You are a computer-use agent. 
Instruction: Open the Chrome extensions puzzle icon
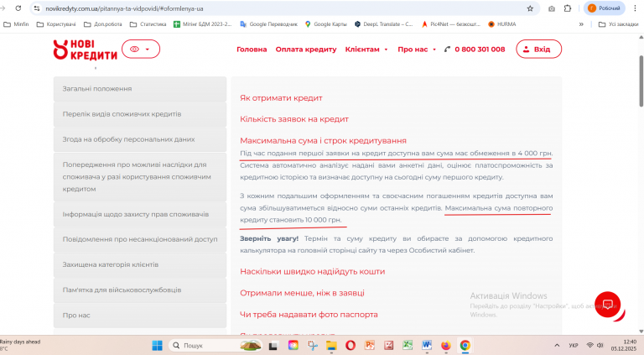click(x=568, y=8)
